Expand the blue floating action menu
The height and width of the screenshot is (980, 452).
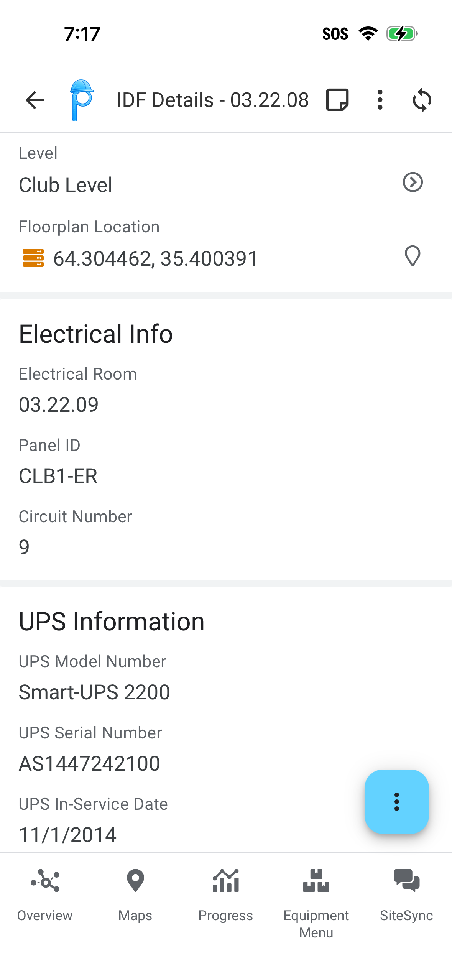tap(397, 802)
